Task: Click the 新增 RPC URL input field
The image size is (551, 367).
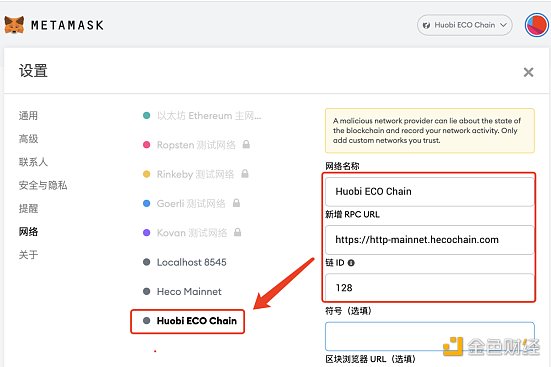Action: (429, 240)
